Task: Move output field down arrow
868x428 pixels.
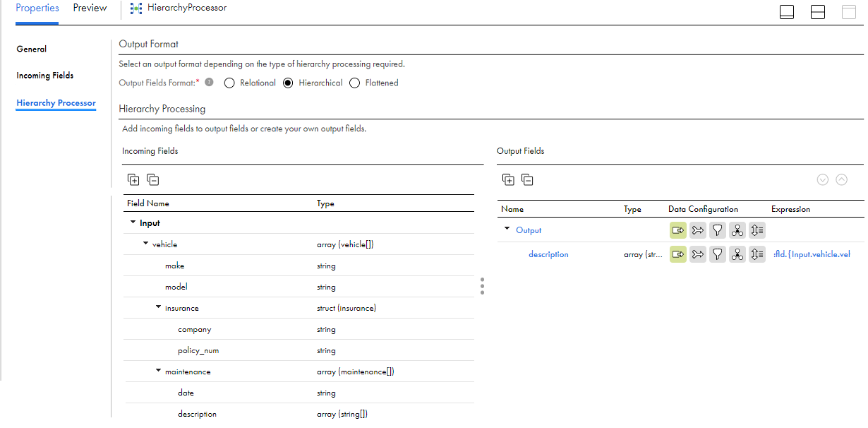Action: tap(822, 179)
